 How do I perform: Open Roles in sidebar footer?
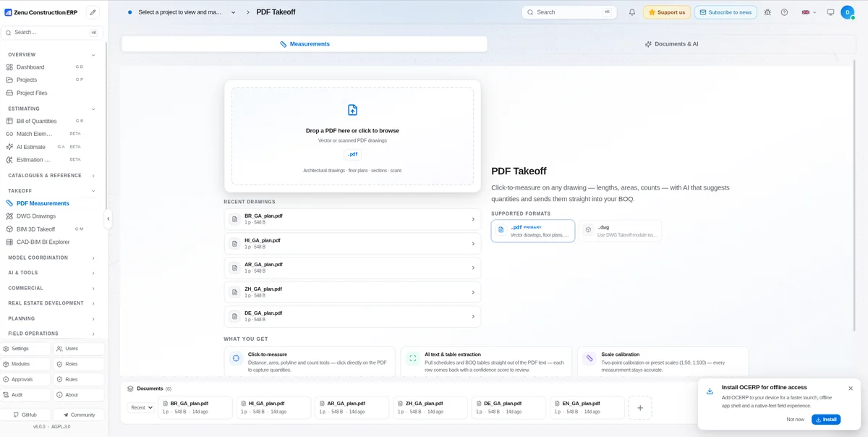point(80,364)
